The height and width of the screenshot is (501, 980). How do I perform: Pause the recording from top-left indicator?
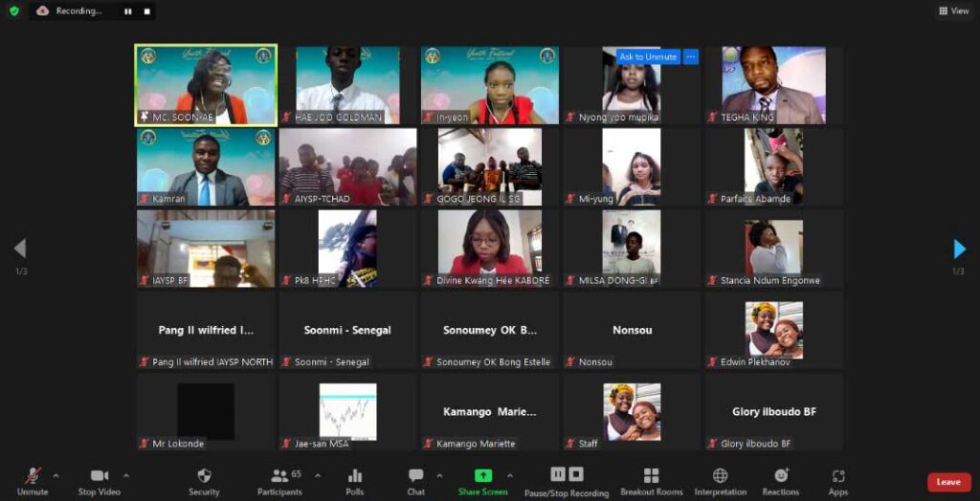(127, 11)
